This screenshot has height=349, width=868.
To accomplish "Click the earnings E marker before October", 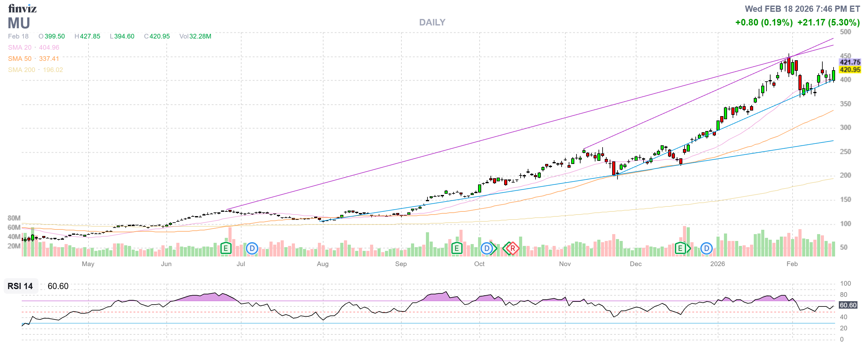I will click(456, 249).
